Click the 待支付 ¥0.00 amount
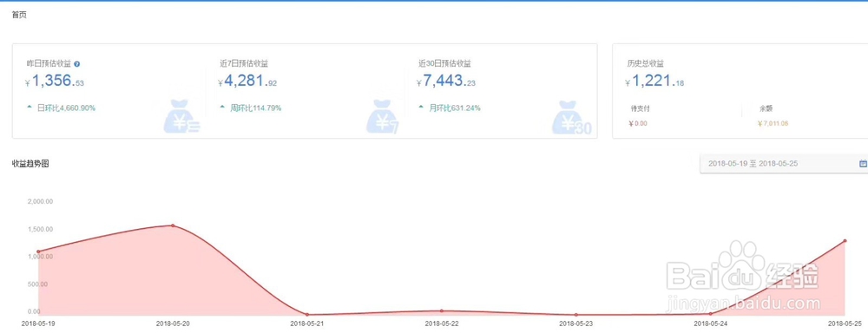 [x=638, y=123]
